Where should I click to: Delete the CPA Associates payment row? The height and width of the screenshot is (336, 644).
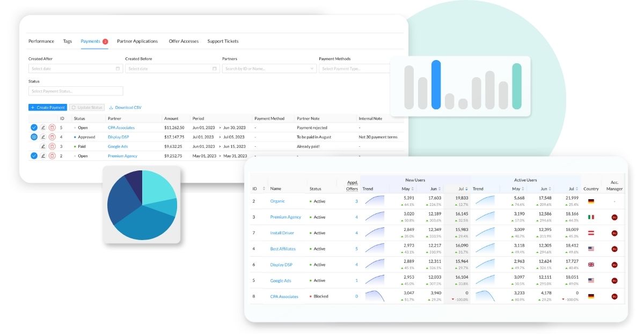pyautogui.click(x=52, y=128)
